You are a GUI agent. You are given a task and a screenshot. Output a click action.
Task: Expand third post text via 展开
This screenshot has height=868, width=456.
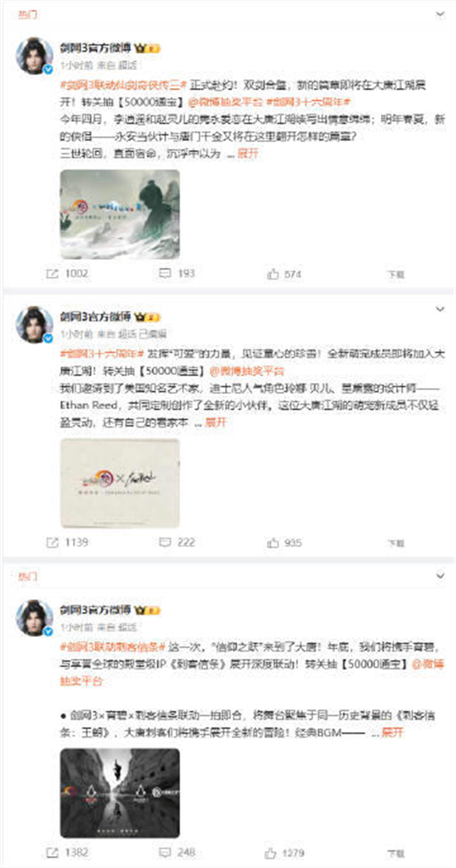click(x=392, y=732)
